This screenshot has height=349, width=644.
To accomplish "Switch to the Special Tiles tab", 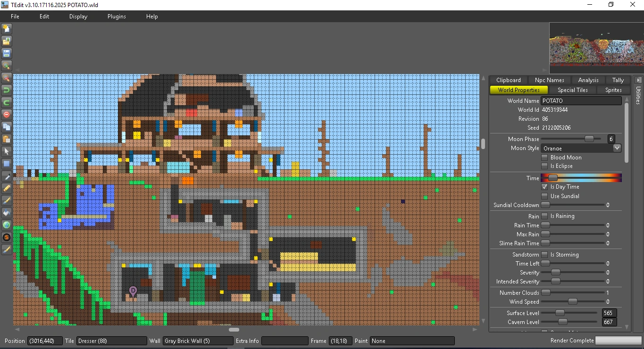I will coord(572,90).
